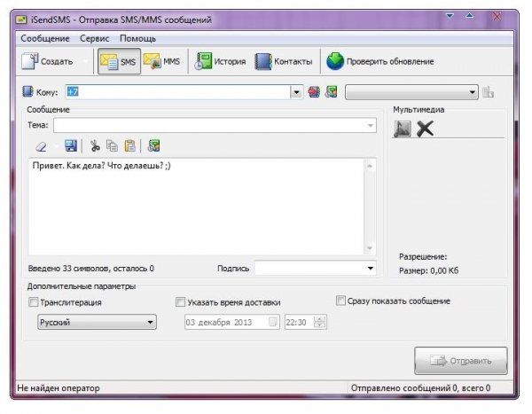The width and height of the screenshot is (532, 414).
Task: Copy text with the copy icon
Action: (112, 146)
